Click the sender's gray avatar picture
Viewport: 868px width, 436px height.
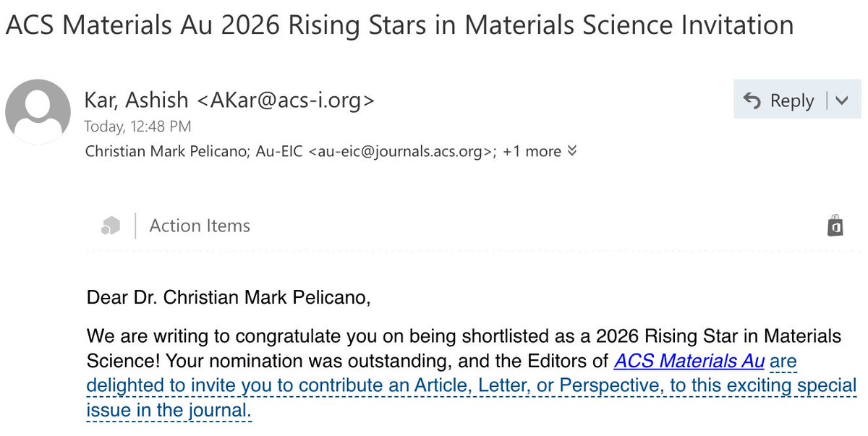(38, 112)
